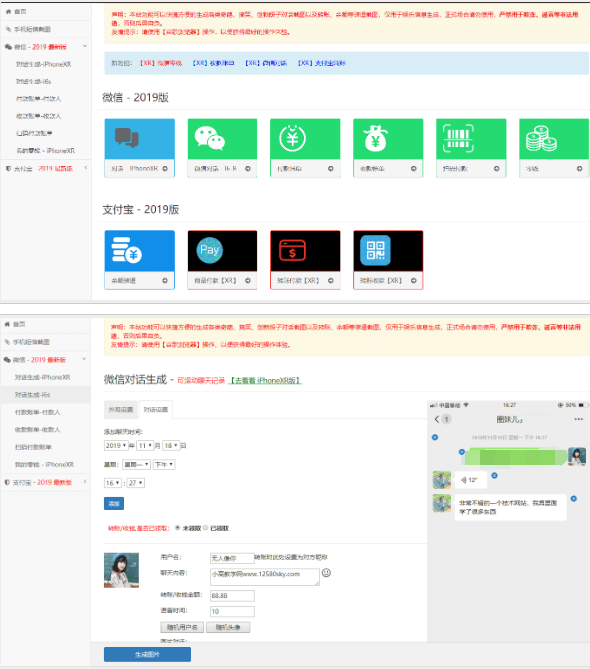This screenshot has height=669, width=590.
Task: Click the 聊天内容 text area
Action: tap(264, 576)
